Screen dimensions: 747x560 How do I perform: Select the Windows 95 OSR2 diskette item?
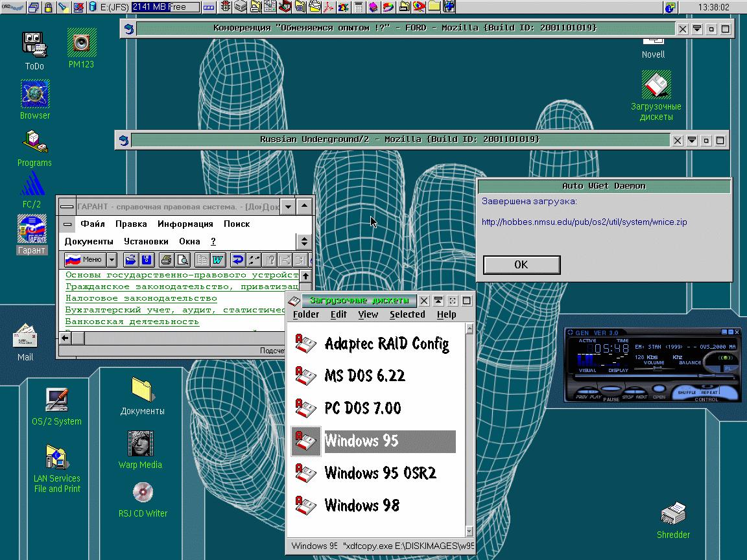pos(365,473)
